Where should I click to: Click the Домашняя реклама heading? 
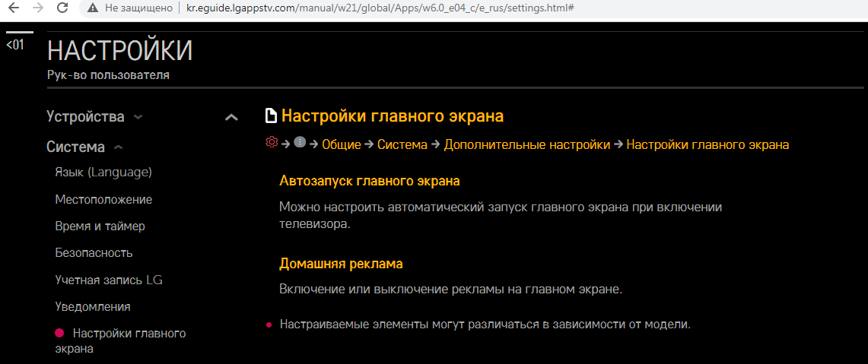coord(341,264)
